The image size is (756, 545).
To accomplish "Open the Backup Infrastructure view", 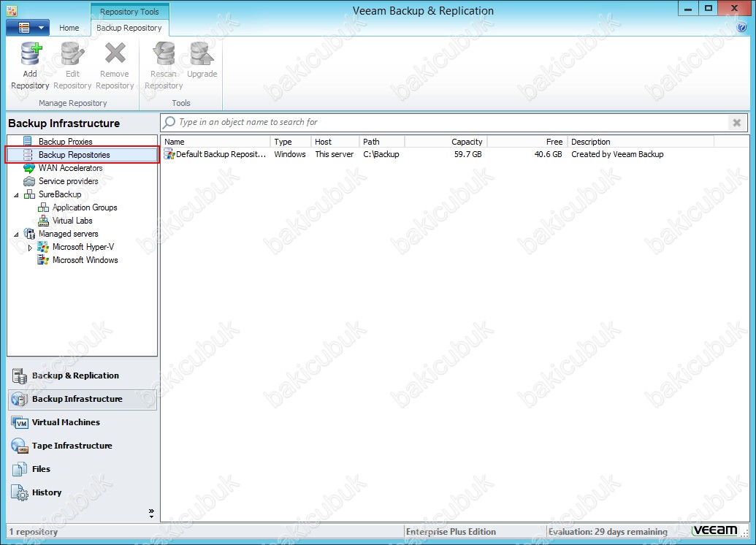I will 82,400.
